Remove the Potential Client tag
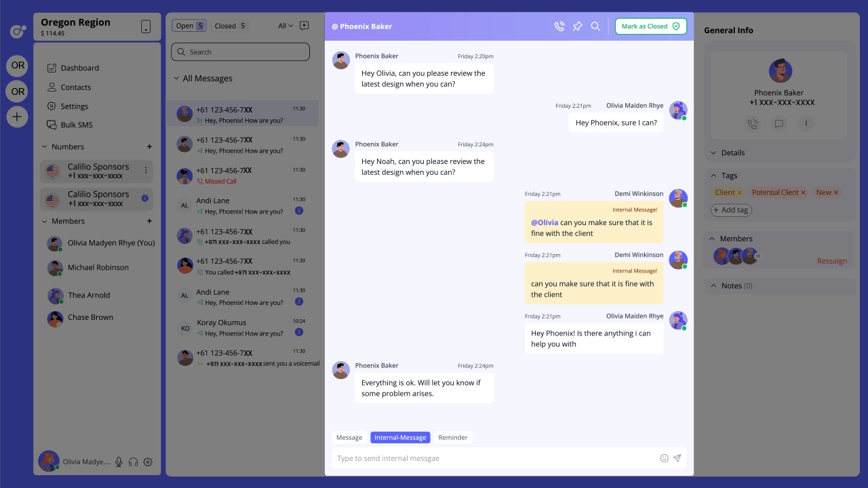868x488 pixels. coord(804,192)
